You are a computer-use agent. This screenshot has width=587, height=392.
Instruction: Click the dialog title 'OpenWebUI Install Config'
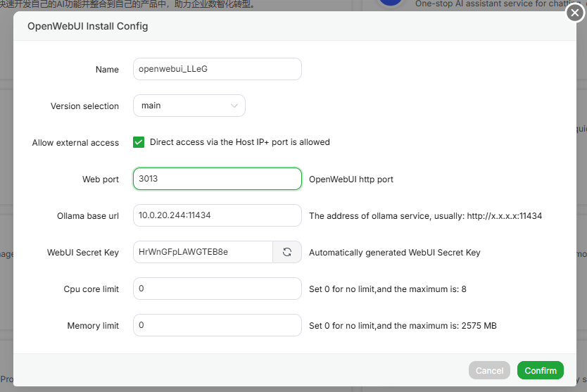point(87,26)
